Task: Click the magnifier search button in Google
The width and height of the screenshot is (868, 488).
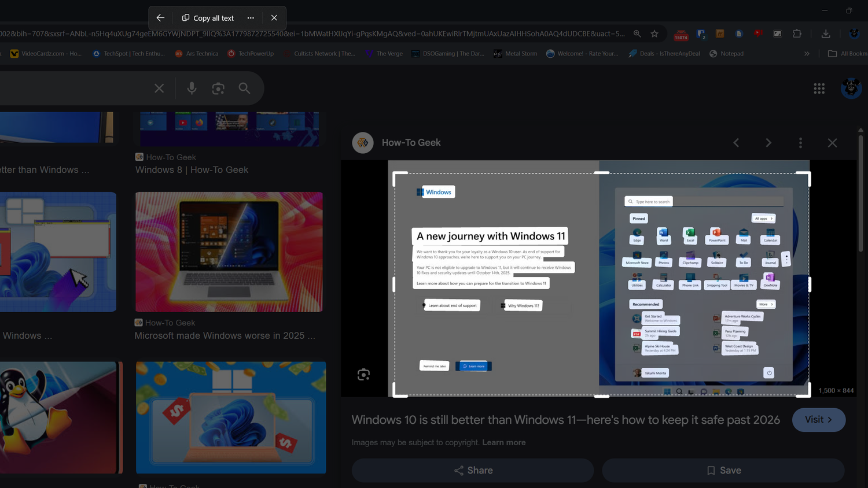Action: (x=244, y=88)
